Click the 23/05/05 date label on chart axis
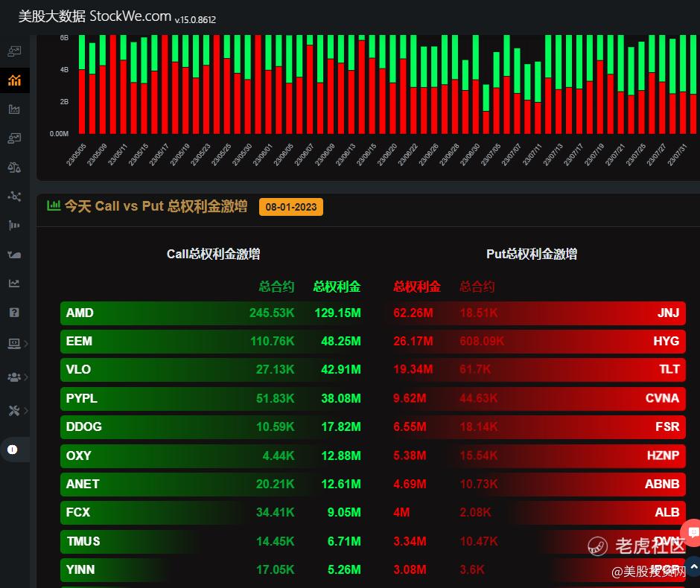This screenshot has width=700, height=588. (77, 155)
